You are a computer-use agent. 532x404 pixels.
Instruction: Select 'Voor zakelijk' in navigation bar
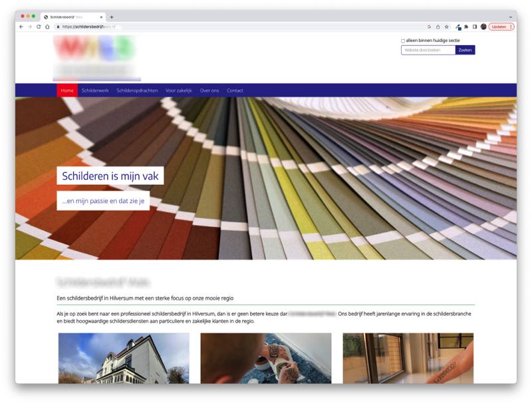[178, 91]
